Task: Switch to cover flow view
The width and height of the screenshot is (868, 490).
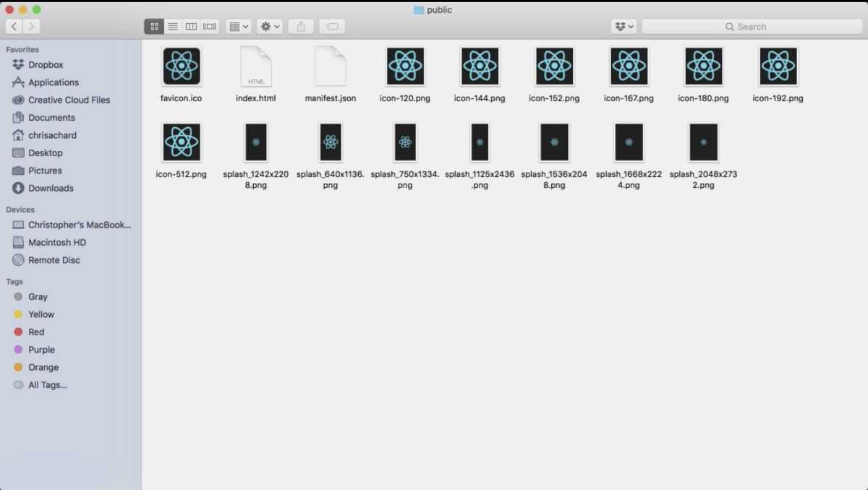Action: 210,27
